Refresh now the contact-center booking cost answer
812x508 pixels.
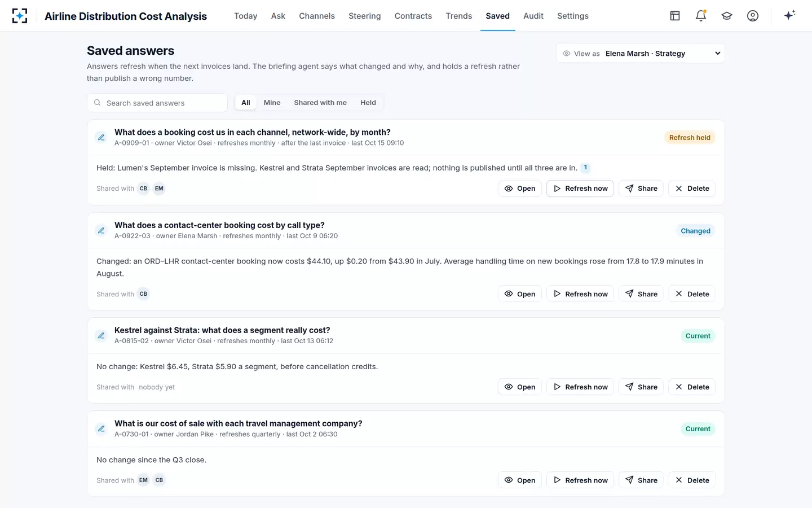pos(580,294)
